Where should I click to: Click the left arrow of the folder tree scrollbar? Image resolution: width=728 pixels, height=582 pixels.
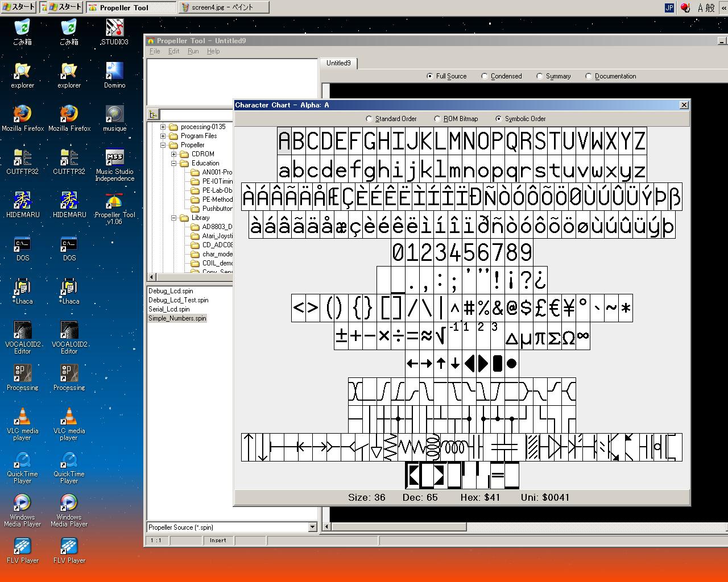(151, 277)
